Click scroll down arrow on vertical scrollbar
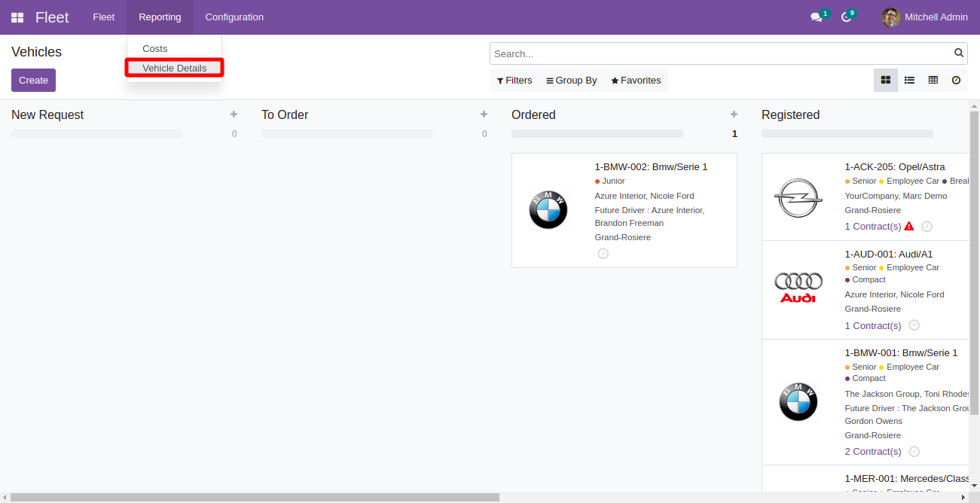Image resolution: width=980 pixels, height=503 pixels. pos(974,486)
